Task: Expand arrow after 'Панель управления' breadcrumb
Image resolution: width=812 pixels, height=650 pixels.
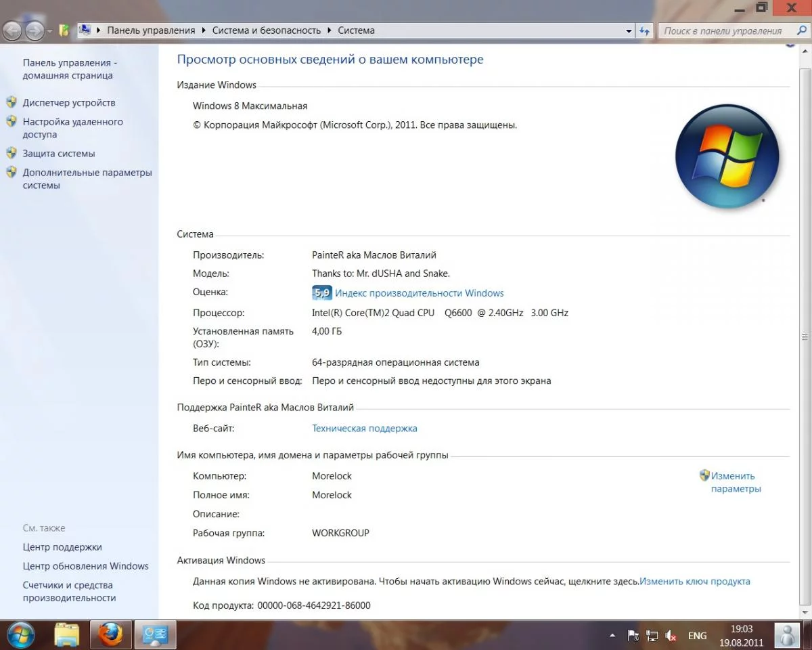Action: click(204, 30)
